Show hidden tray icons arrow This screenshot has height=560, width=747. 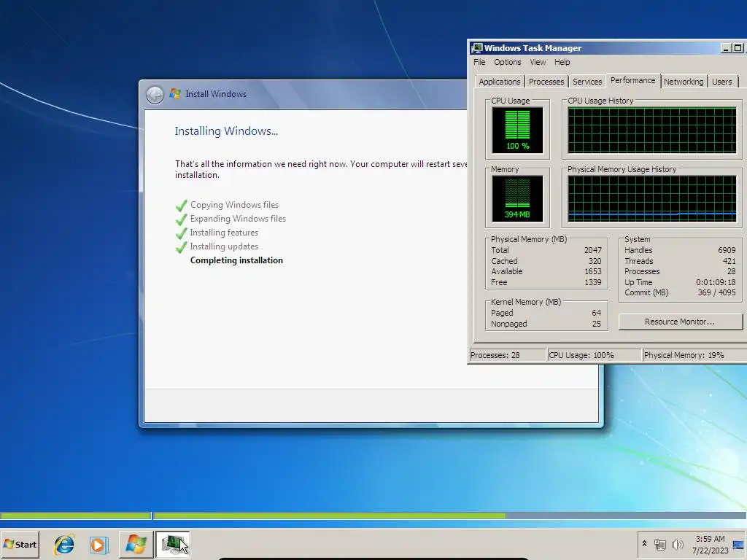tap(644, 544)
